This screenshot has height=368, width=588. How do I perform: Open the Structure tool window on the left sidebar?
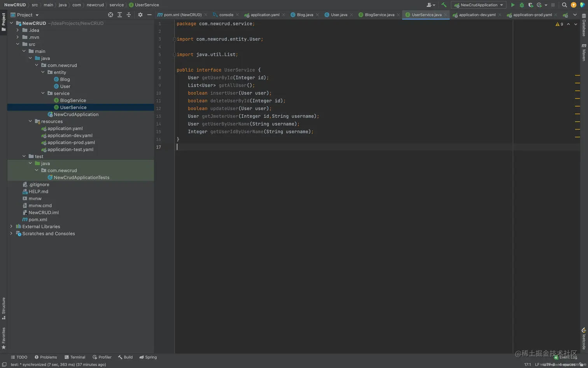[x=3, y=308]
